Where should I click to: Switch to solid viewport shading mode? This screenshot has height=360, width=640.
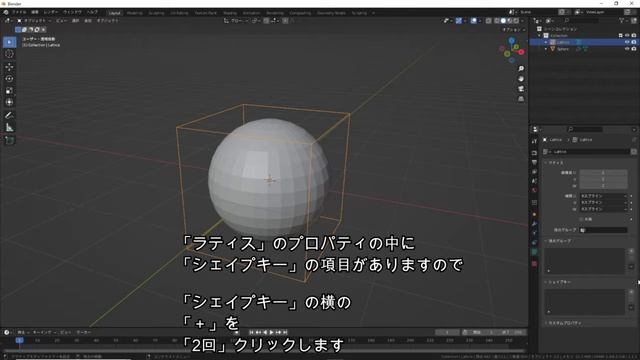(x=503, y=20)
